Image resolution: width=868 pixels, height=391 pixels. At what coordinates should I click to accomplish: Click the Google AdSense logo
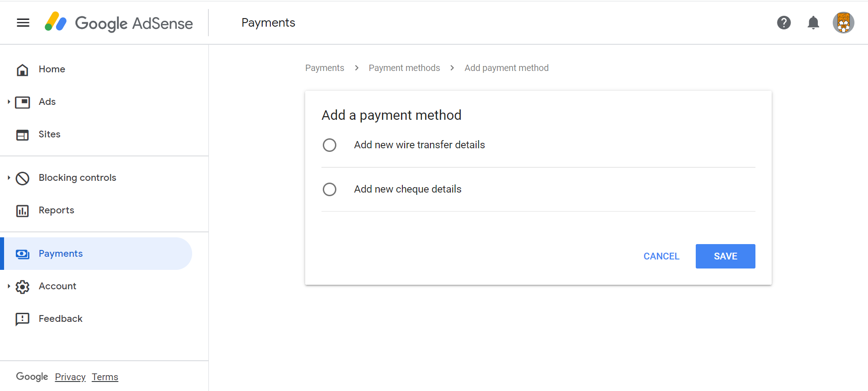click(119, 23)
